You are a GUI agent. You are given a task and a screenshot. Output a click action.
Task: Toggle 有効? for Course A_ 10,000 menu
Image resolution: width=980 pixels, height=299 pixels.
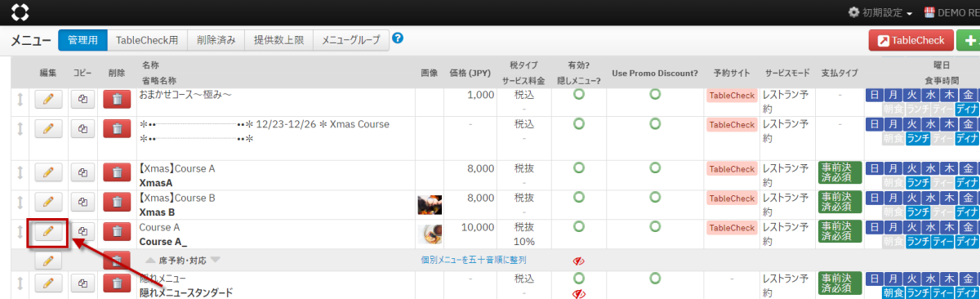(x=579, y=226)
